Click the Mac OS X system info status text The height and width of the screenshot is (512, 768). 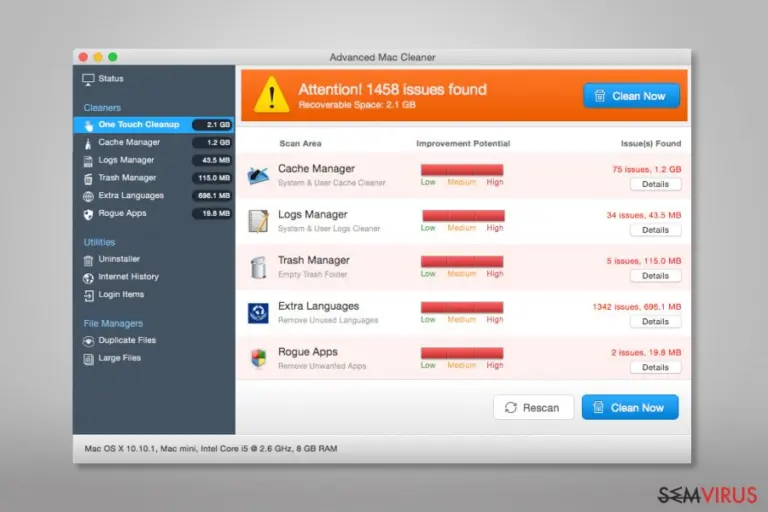coord(211,449)
